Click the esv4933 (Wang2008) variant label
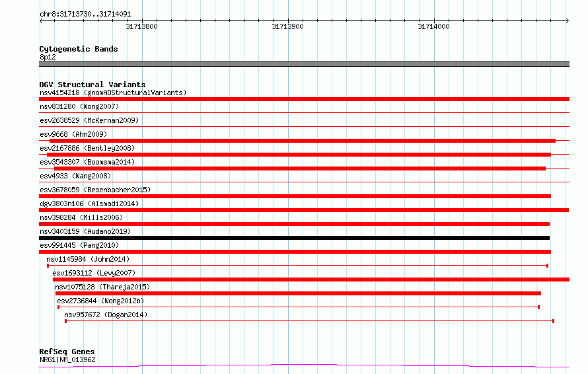 click(x=75, y=176)
